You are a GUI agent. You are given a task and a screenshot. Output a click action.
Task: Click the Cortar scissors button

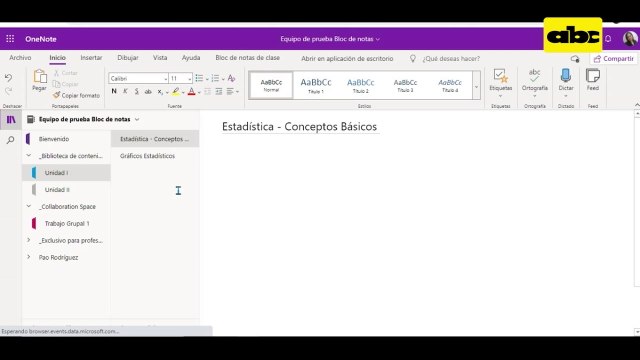[x=65, y=73]
